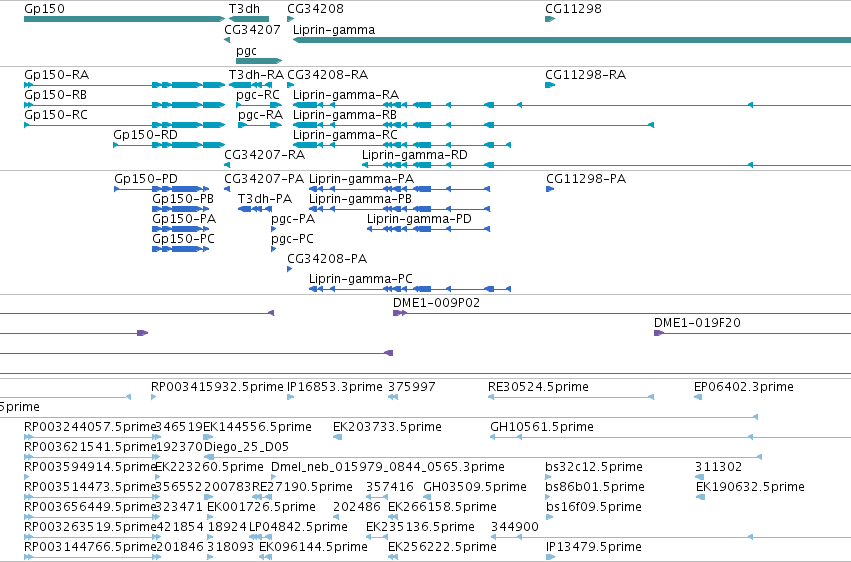This screenshot has height=562, width=851.
Task: Select the DME1-019F20 clone label
Action: [697, 323]
